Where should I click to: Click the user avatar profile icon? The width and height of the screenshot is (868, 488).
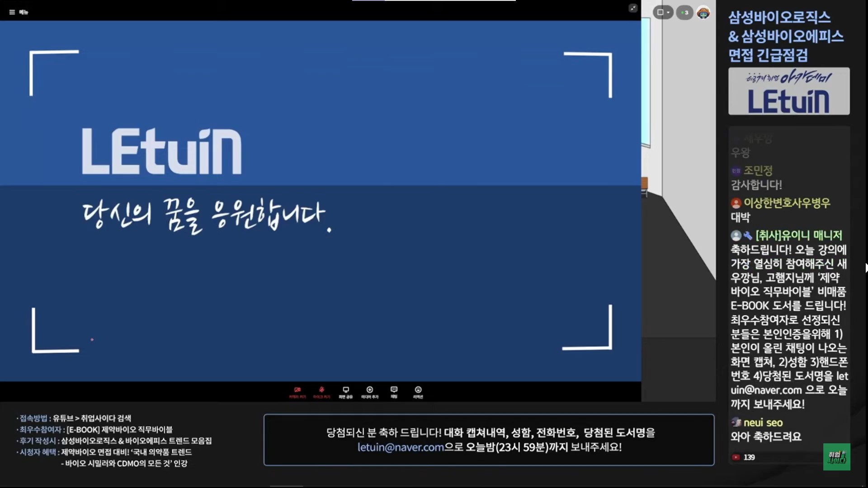(x=703, y=13)
